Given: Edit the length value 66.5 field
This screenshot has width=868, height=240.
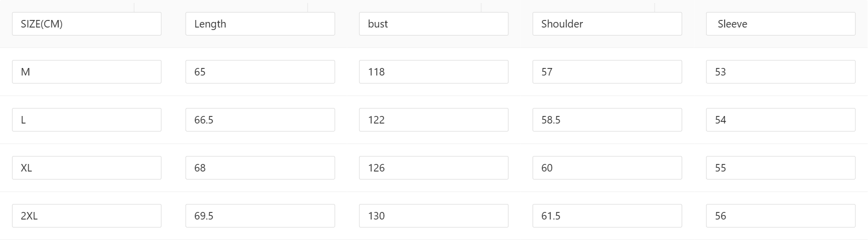Looking at the screenshot, I should click(260, 120).
